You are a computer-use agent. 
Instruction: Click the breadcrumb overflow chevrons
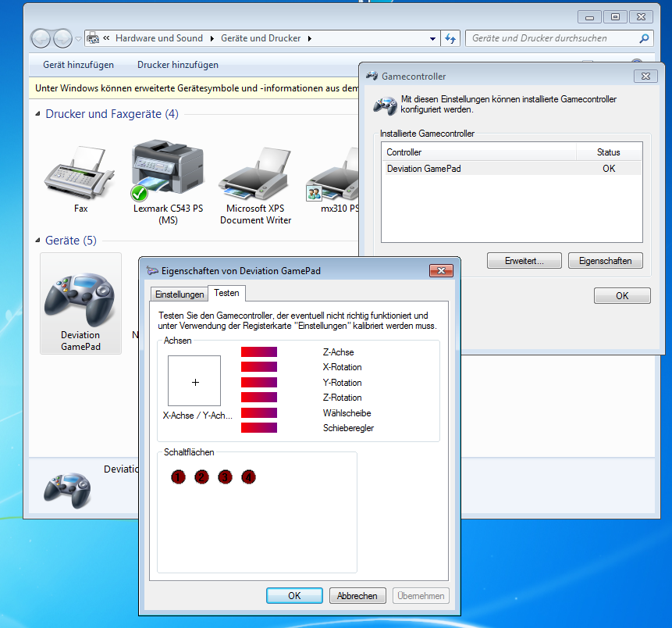point(106,37)
